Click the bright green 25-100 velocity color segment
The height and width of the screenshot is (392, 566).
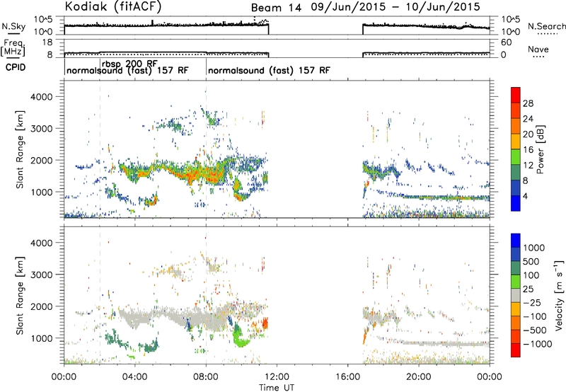pos(516,282)
